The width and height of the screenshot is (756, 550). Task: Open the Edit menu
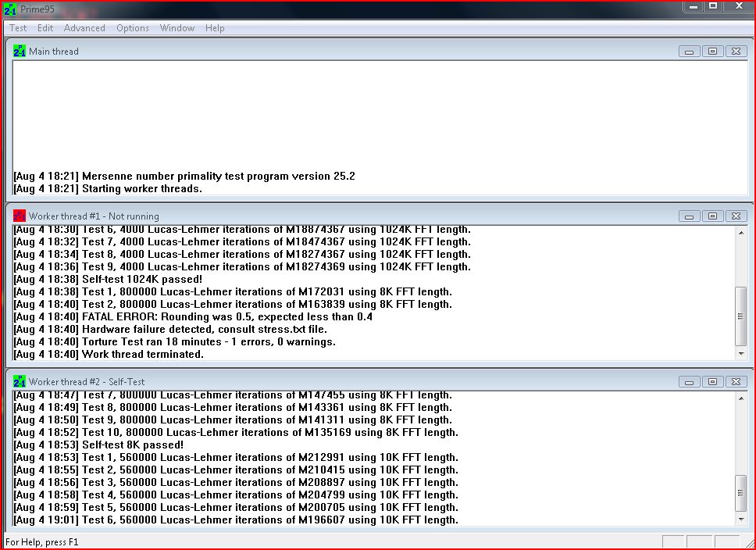45,28
